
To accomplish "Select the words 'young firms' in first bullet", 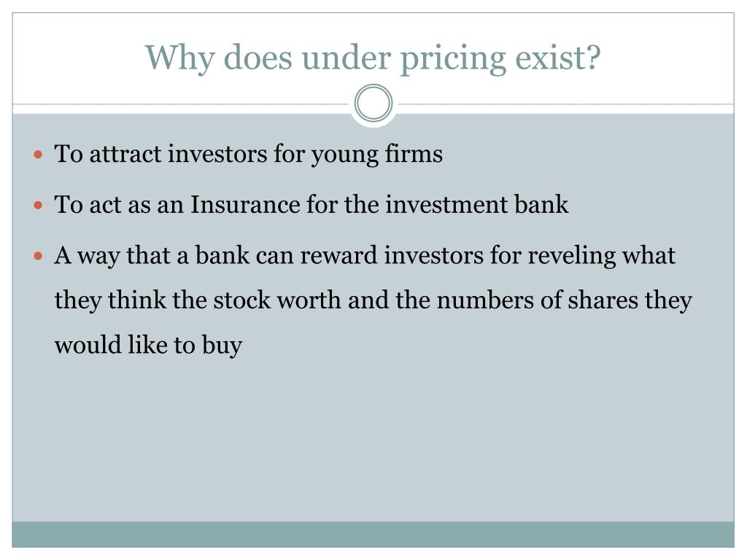I will 377,155.
